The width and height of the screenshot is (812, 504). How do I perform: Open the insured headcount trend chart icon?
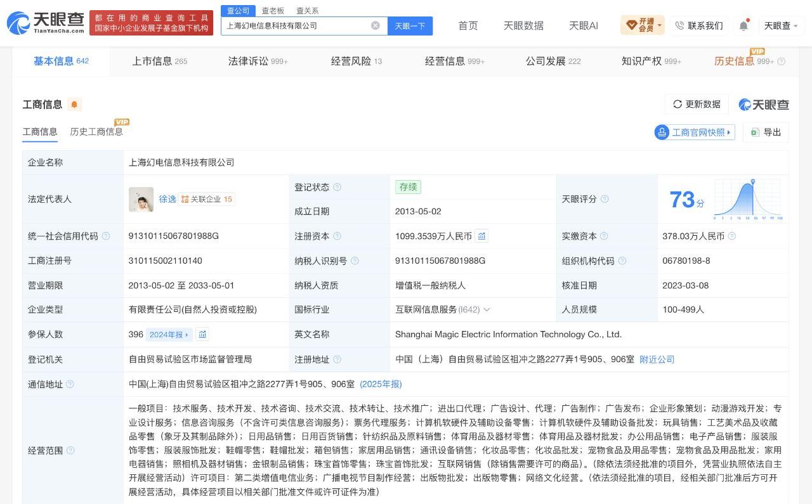(202, 334)
